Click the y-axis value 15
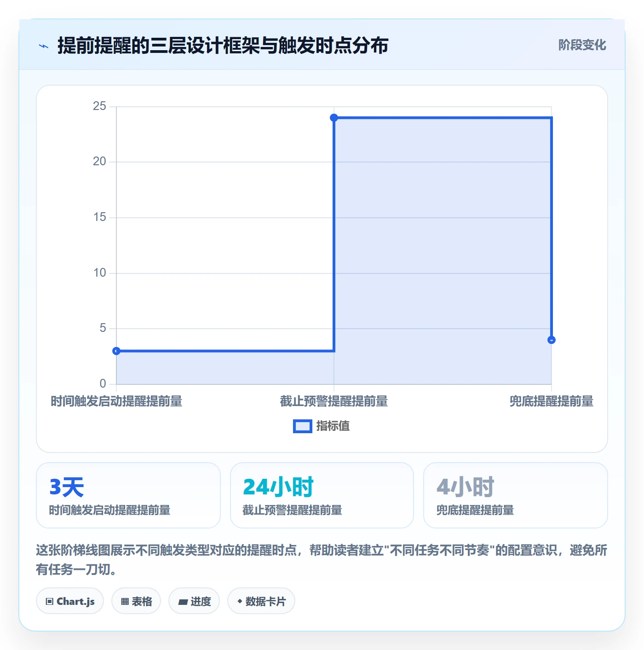This screenshot has width=644, height=650. (x=99, y=217)
